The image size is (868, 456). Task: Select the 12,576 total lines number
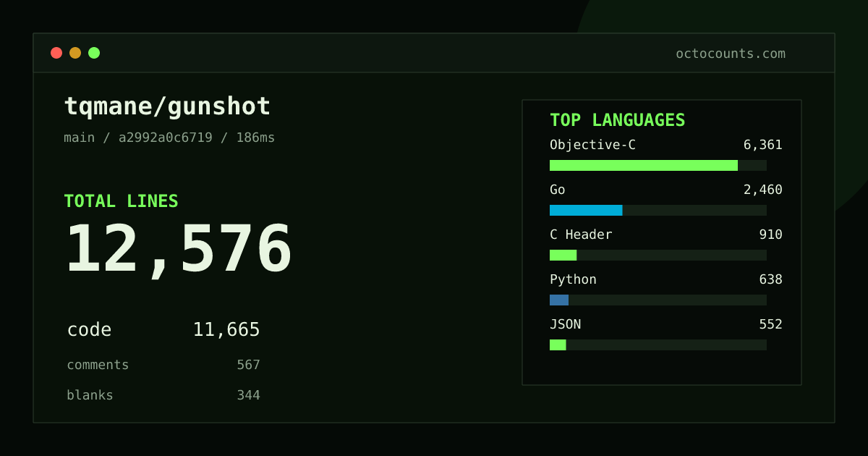pyautogui.click(x=179, y=250)
